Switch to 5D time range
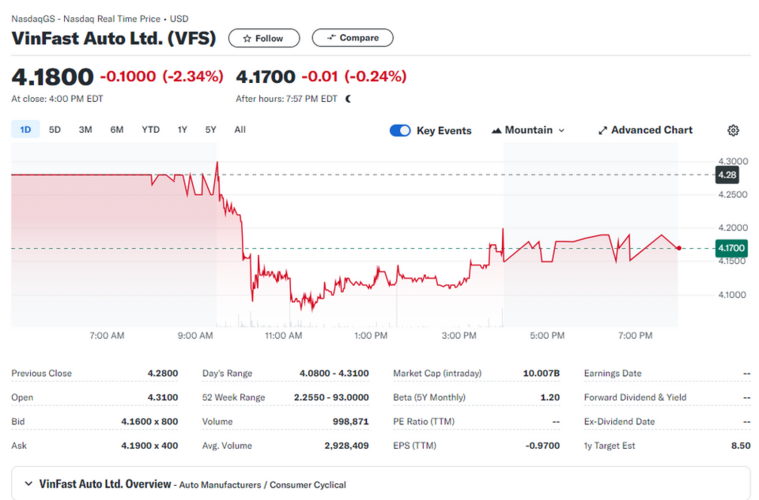The height and width of the screenshot is (500, 759). point(55,129)
